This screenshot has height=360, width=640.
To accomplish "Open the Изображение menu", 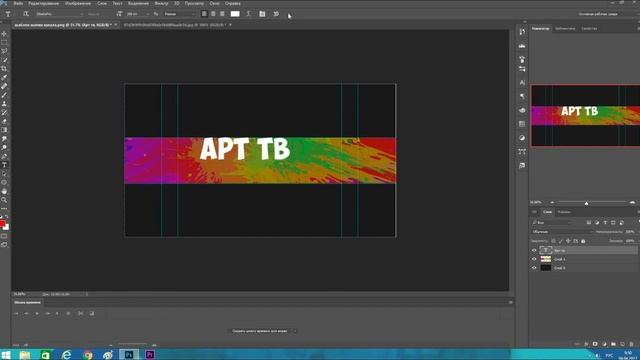I will [x=78, y=3].
